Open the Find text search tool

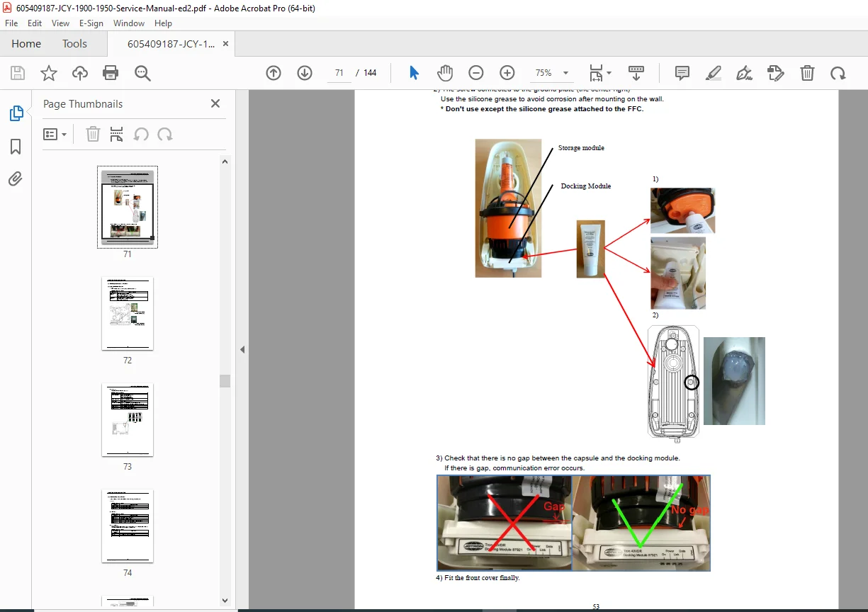click(x=142, y=73)
